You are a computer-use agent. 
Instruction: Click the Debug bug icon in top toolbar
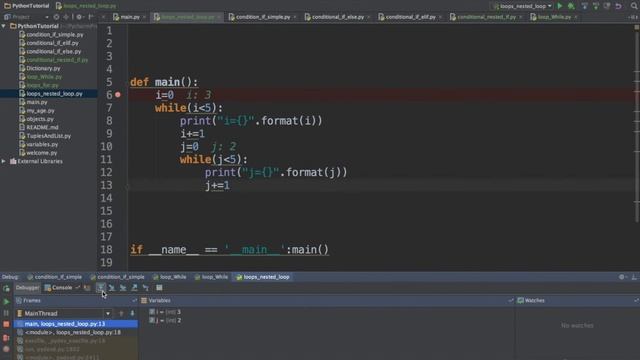point(571,6)
